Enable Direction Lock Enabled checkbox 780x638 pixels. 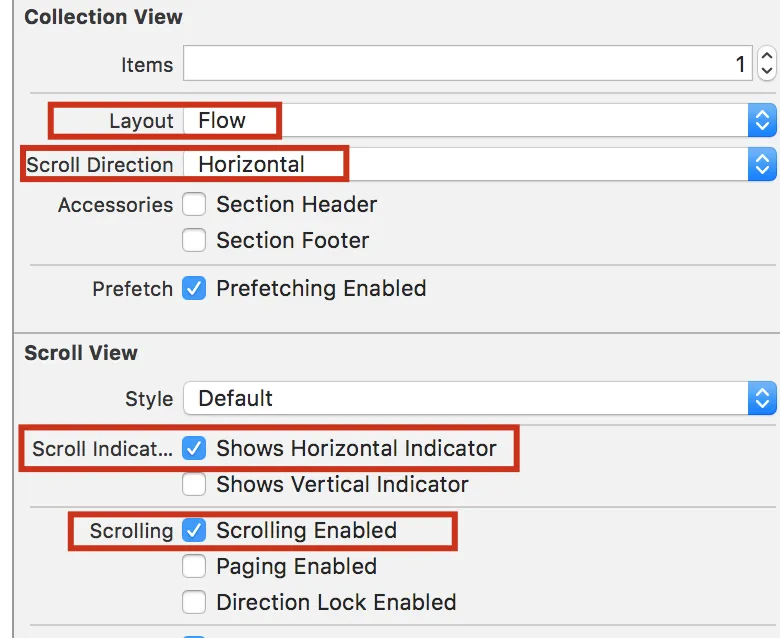tap(195, 603)
